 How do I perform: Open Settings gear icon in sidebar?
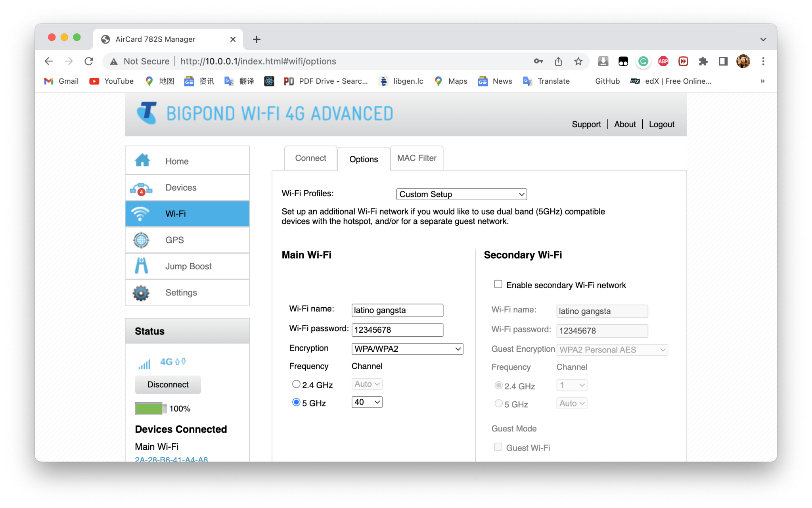tap(141, 293)
